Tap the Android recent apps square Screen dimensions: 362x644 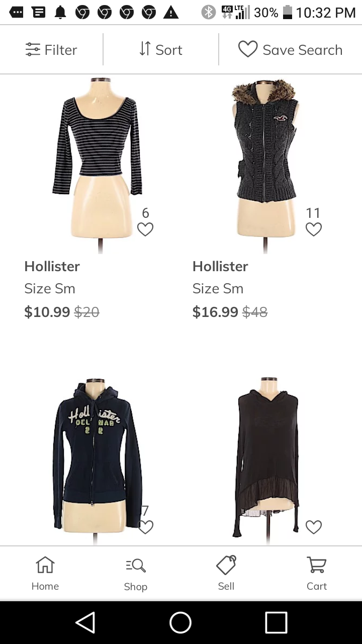click(276, 622)
